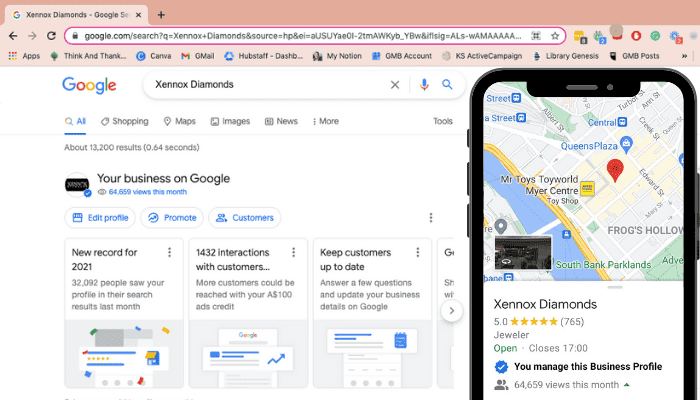Click the Promote button
Image resolution: width=700 pixels, height=400 pixels.
pos(171,218)
